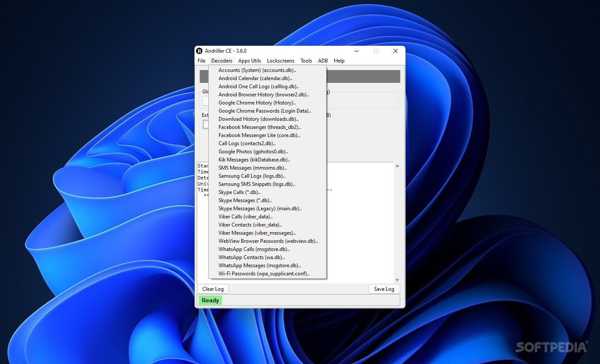600x364 pixels.
Task: Select Facebook Messenger Lite (core.db)
Action: point(267,135)
